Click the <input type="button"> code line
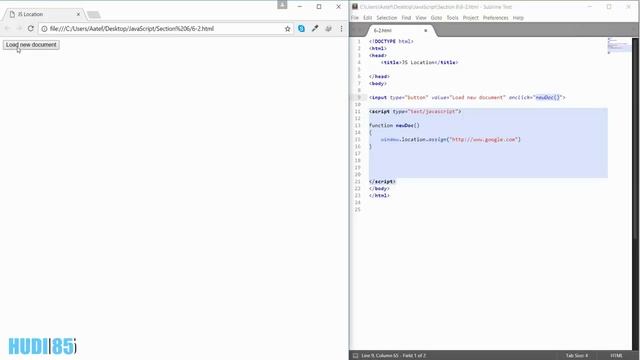The height and width of the screenshot is (360, 640). [x=467, y=98]
